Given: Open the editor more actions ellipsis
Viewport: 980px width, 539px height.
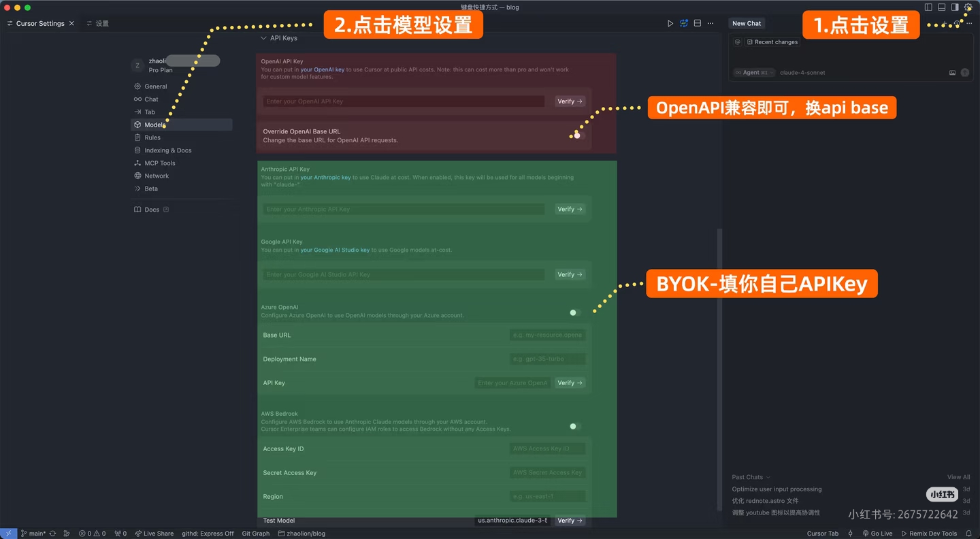Looking at the screenshot, I should [710, 23].
